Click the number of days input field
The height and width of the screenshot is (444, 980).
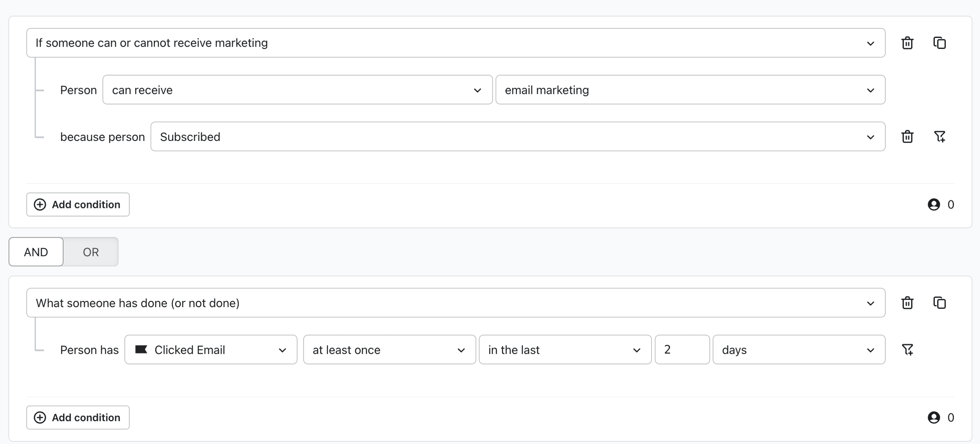pyautogui.click(x=682, y=350)
